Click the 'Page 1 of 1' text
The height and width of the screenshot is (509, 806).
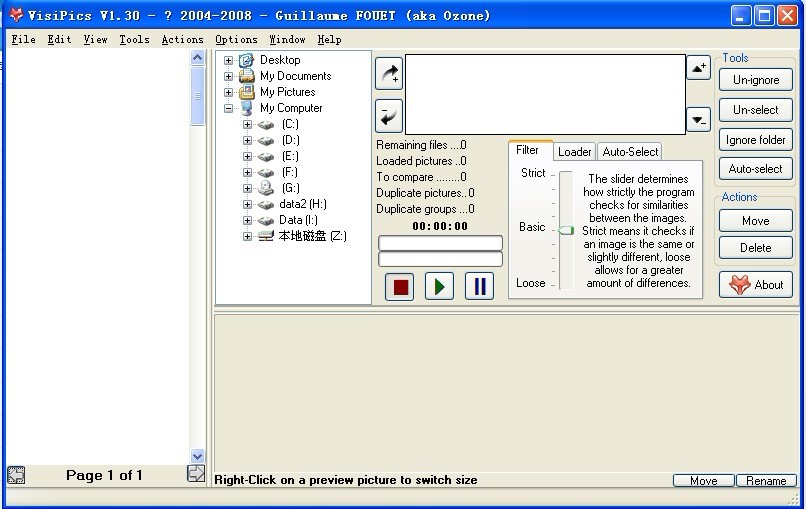pos(104,475)
